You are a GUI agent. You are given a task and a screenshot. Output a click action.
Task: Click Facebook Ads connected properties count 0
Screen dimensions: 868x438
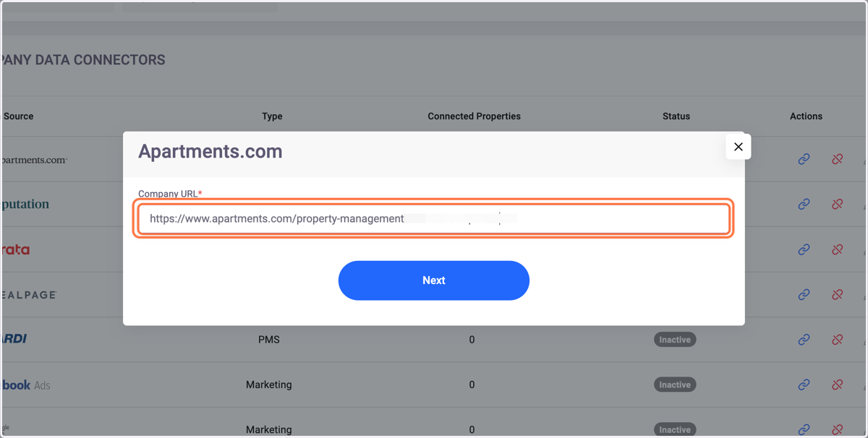[x=472, y=385]
